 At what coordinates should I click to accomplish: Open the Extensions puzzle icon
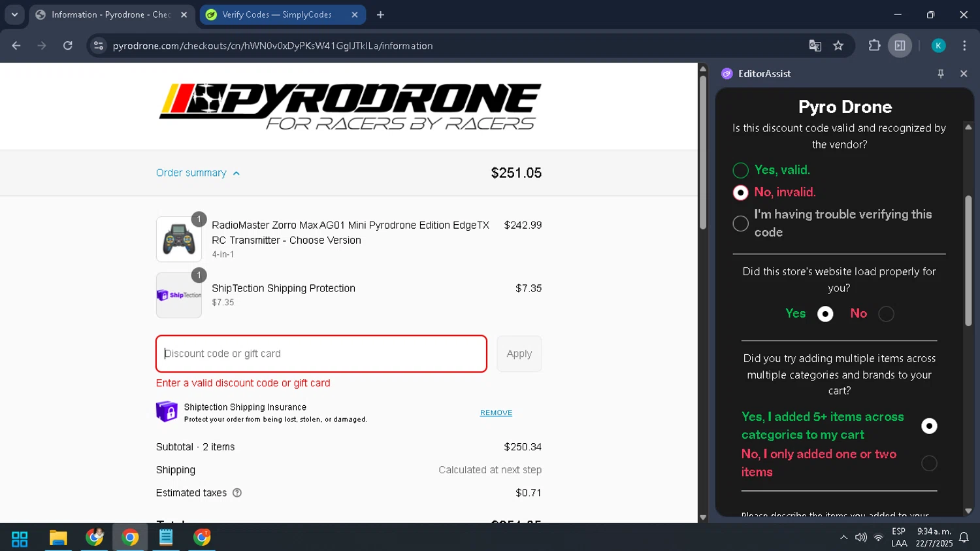point(874,46)
